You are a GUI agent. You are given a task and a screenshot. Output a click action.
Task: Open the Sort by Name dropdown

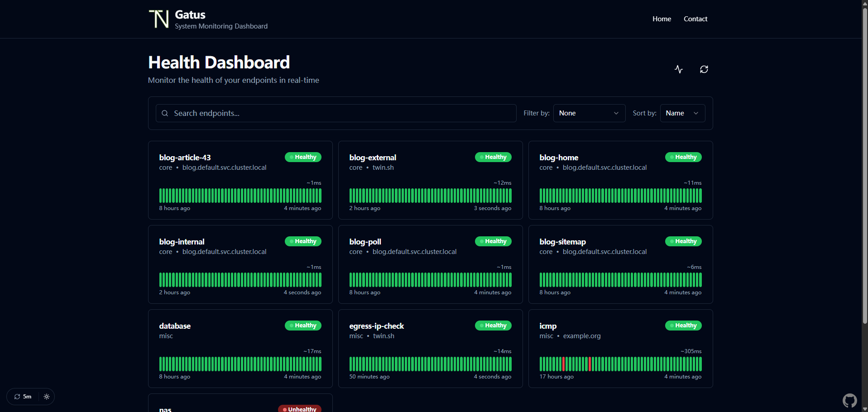coord(682,113)
